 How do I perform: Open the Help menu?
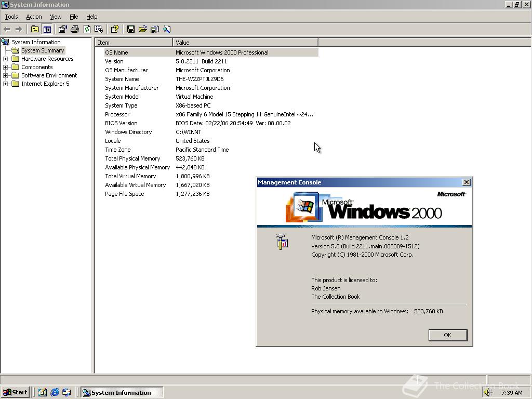pyautogui.click(x=91, y=17)
